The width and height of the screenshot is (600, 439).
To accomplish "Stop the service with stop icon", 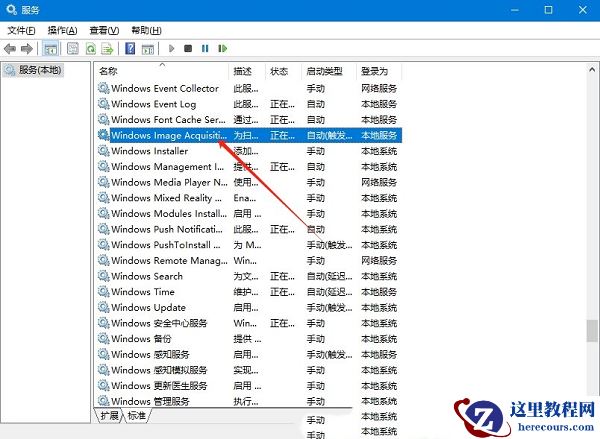I will pyautogui.click(x=188, y=49).
